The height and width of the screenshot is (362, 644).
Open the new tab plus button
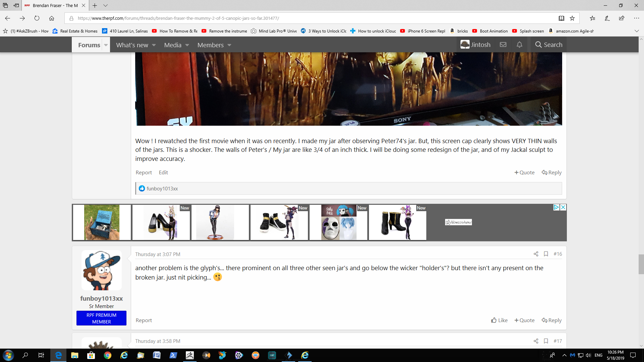point(95,5)
